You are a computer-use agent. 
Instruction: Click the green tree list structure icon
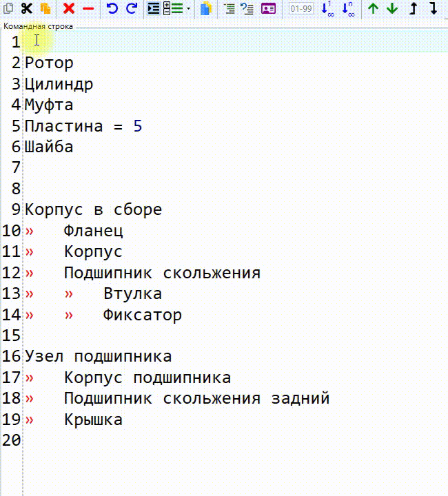[173, 8]
